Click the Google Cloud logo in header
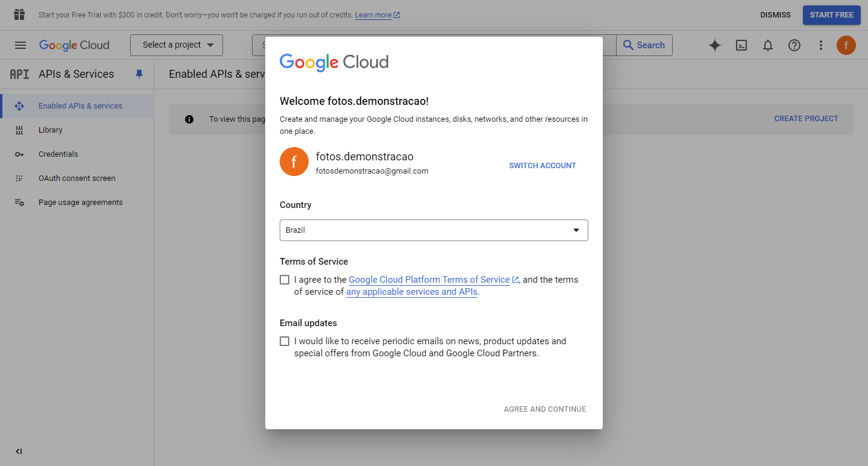Image resolution: width=868 pixels, height=466 pixels. [74, 45]
